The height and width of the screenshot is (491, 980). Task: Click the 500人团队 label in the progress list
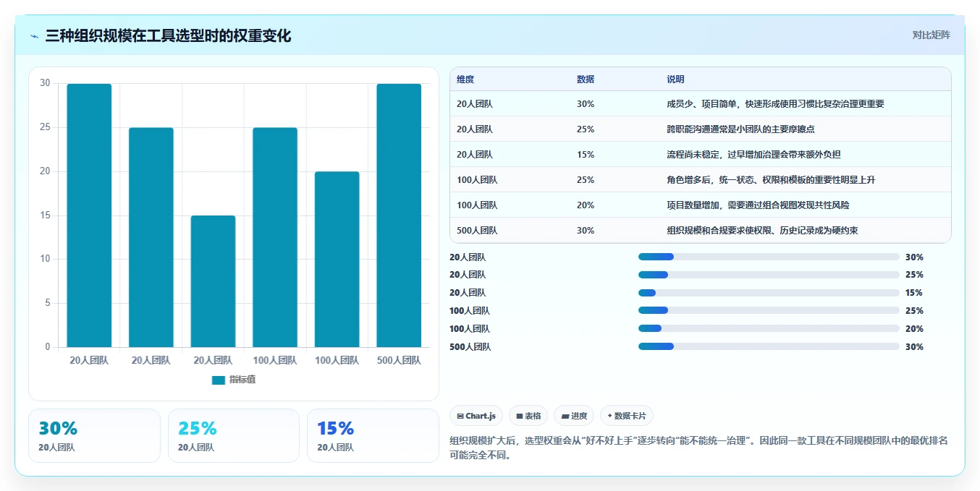470,347
